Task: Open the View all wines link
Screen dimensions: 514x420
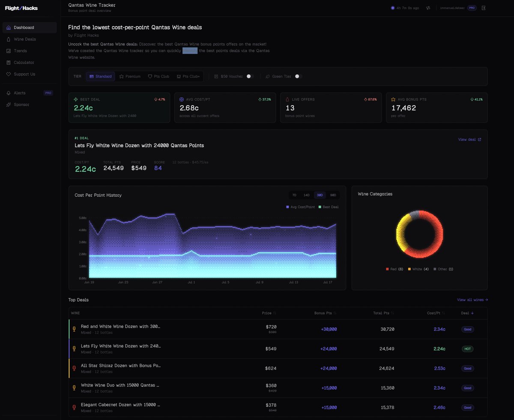Action: coord(472,300)
